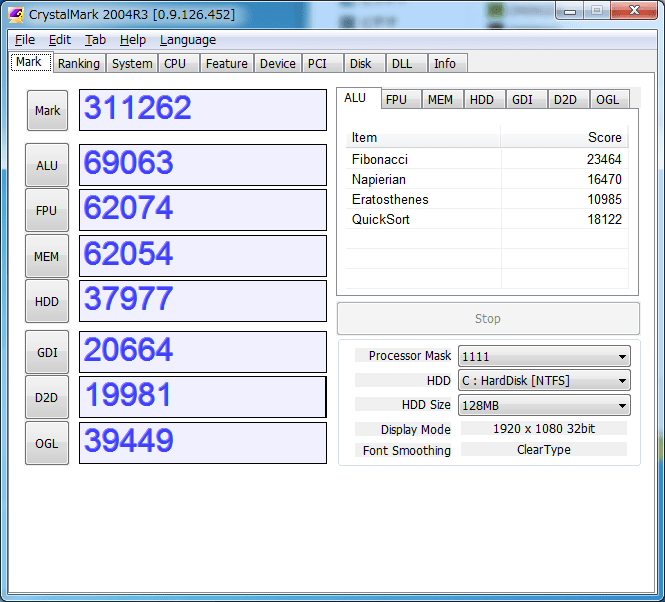Image resolution: width=665 pixels, height=602 pixels.
Task: Show the OGL results tab
Action: (610, 99)
